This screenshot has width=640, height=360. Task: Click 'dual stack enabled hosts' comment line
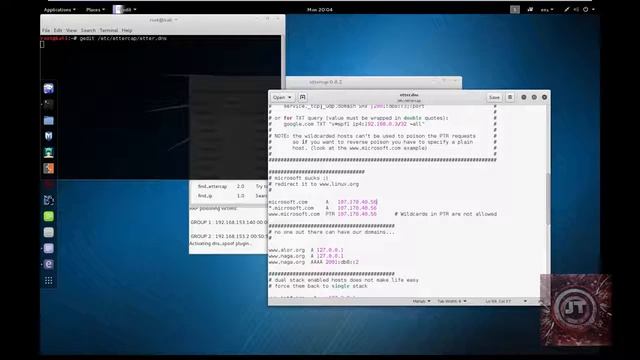coord(344,280)
